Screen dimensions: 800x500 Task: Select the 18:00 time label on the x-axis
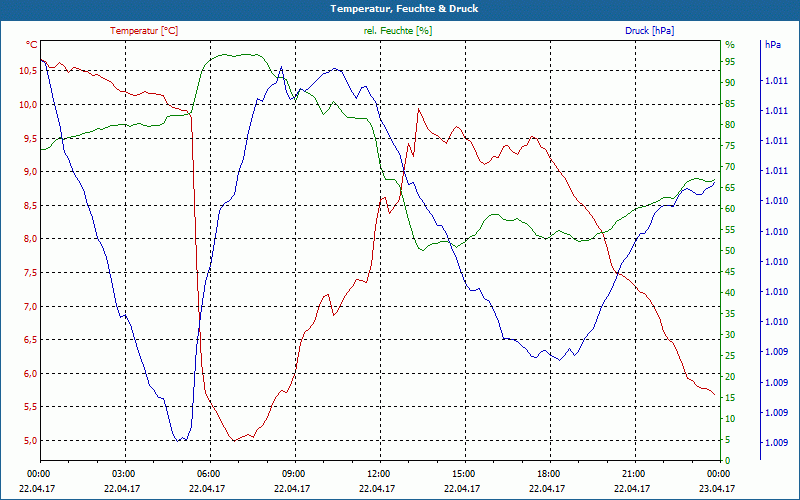tap(548, 474)
